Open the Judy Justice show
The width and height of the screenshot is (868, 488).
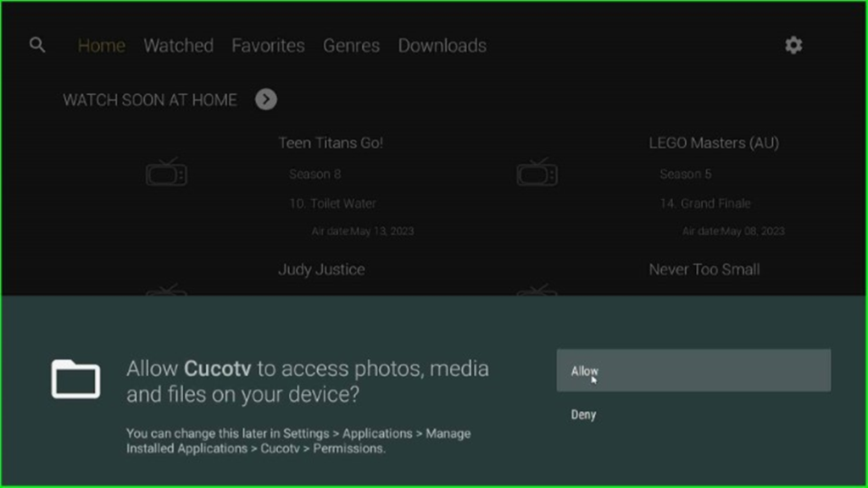321,269
